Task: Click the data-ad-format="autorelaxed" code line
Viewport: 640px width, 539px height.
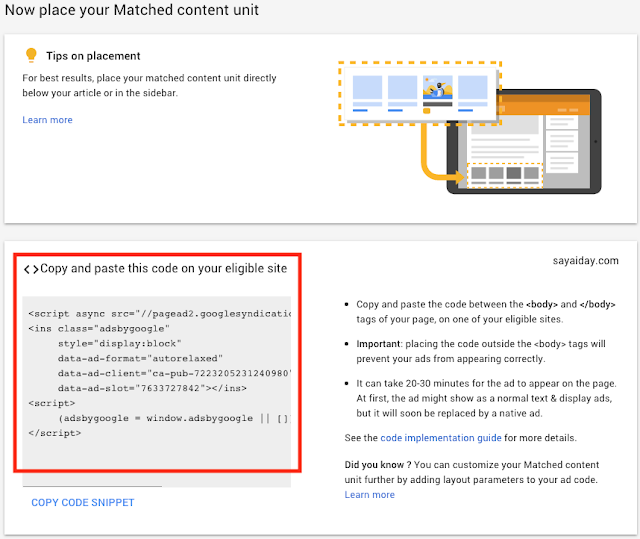Action: pyautogui.click(x=140, y=358)
